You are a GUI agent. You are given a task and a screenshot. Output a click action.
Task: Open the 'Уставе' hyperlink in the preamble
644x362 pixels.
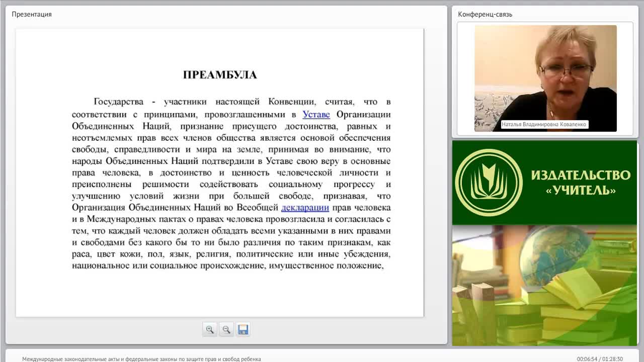tap(316, 115)
